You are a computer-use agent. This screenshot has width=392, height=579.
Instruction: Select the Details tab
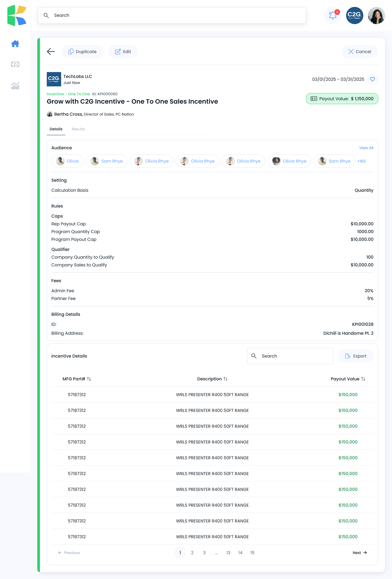point(56,129)
